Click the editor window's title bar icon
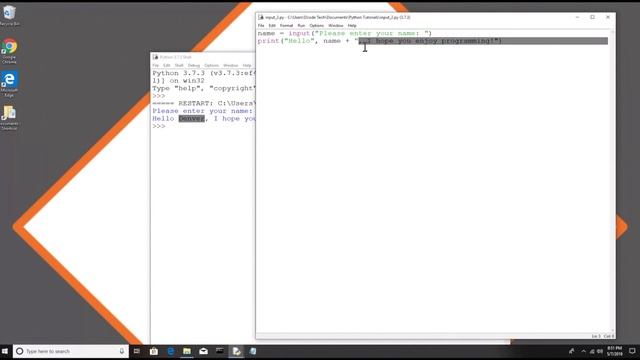640x360 pixels. [x=261, y=17]
